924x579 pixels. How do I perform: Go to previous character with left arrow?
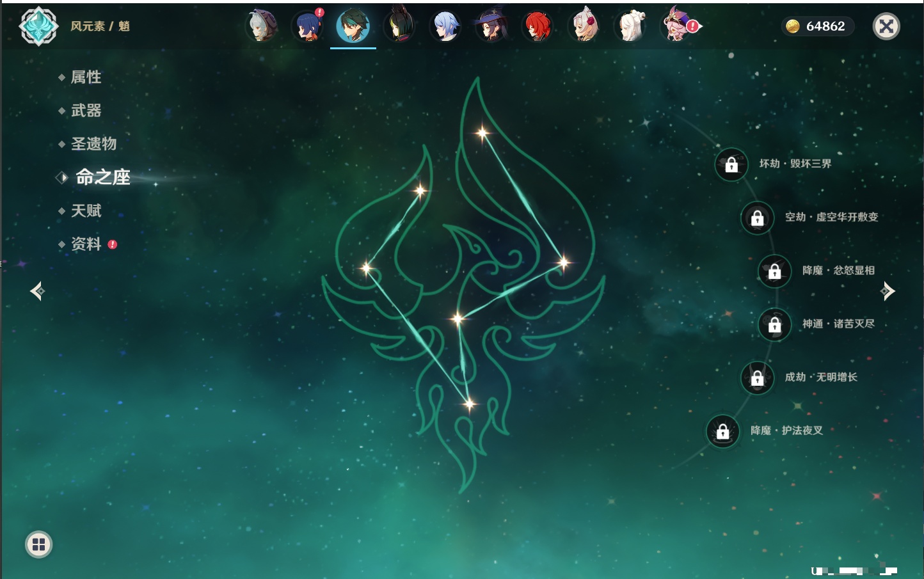37,291
